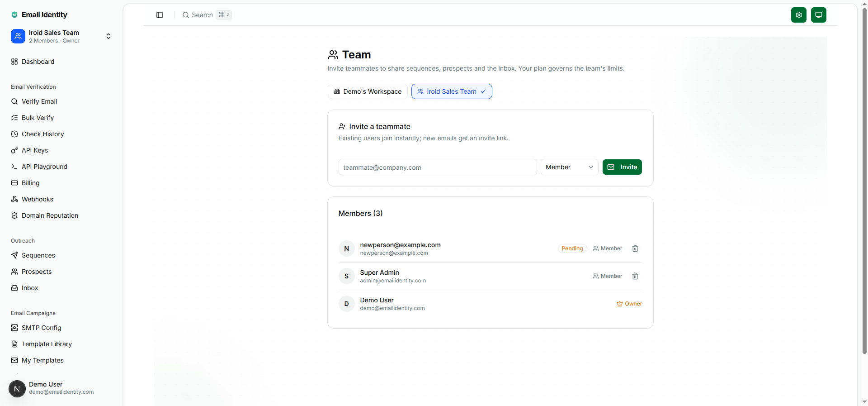The height and width of the screenshot is (406, 868).
Task: Click the green Invite button
Action: (622, 167)
